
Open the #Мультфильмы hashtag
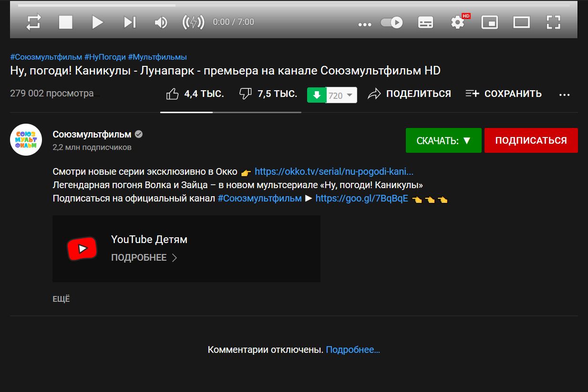(157, 57)
